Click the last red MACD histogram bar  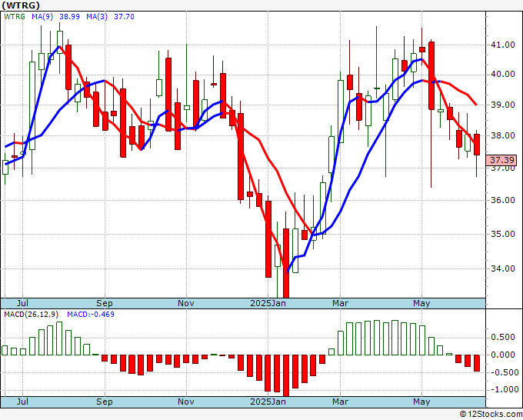tap(477, 363)
